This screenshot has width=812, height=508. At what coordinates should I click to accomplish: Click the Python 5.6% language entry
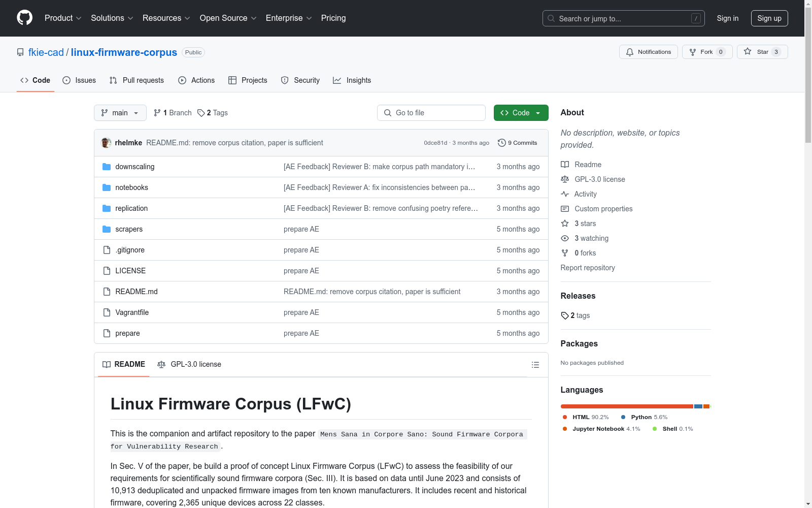pyautogui.click(x=645, y=417)
